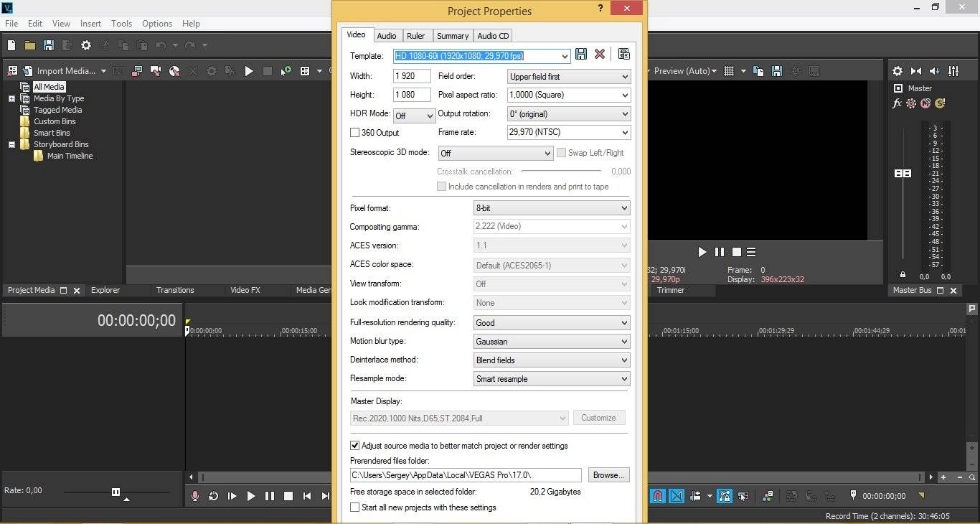The width and height of the screenshot is (980, 524).
Task: Switch to the Audio CD tab
Action: point(493,36)
